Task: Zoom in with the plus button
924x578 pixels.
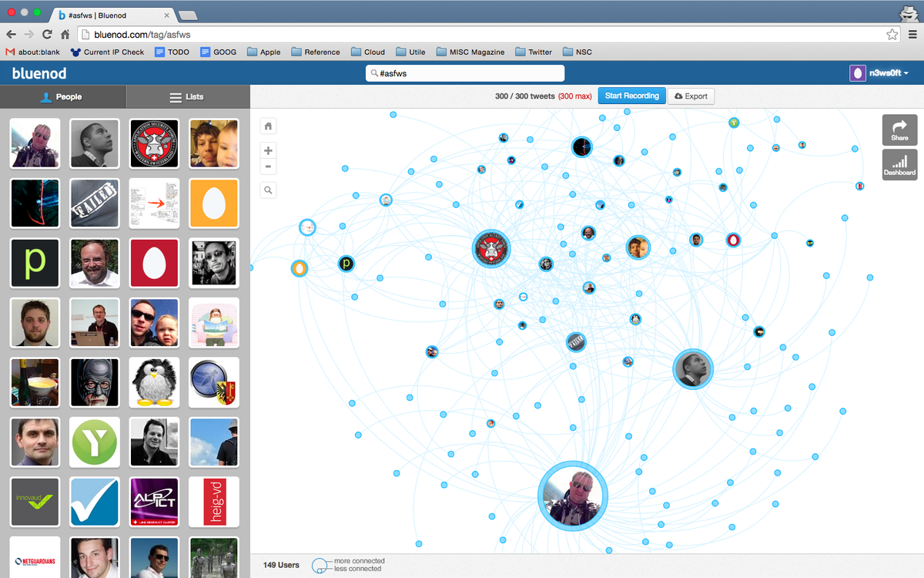Action: [x=268, y=150]
